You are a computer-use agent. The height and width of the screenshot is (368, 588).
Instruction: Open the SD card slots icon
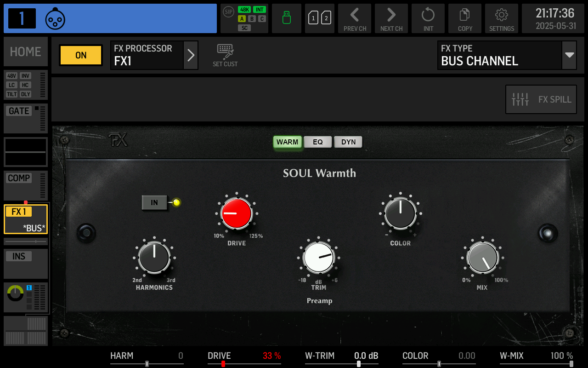(320, 18)
